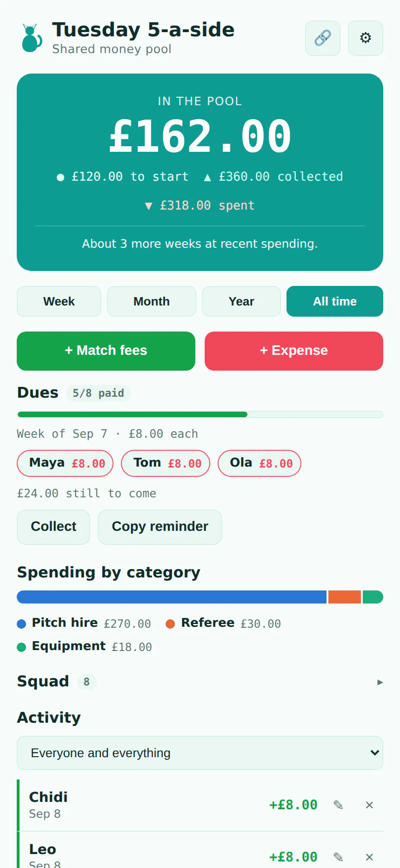400x868 pixels.
Task: Click the copy share link icon
Action: (x=323, y=38)
